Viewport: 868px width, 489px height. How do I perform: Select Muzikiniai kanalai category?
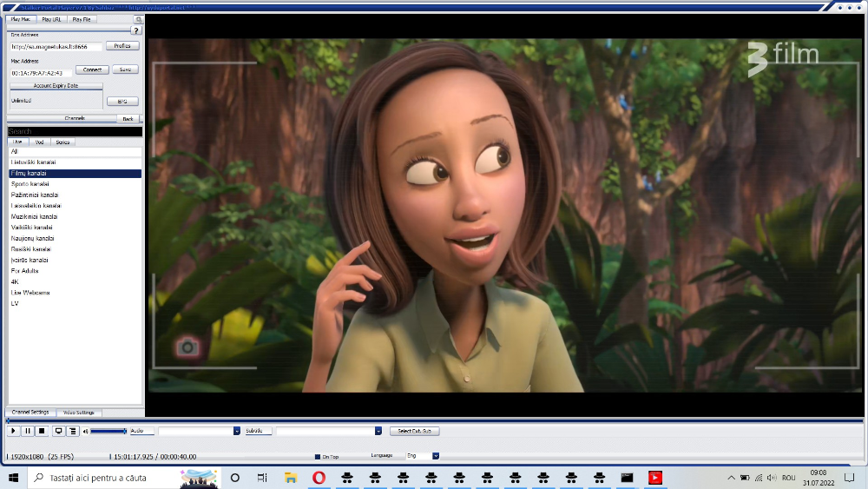tap(75, 216)
